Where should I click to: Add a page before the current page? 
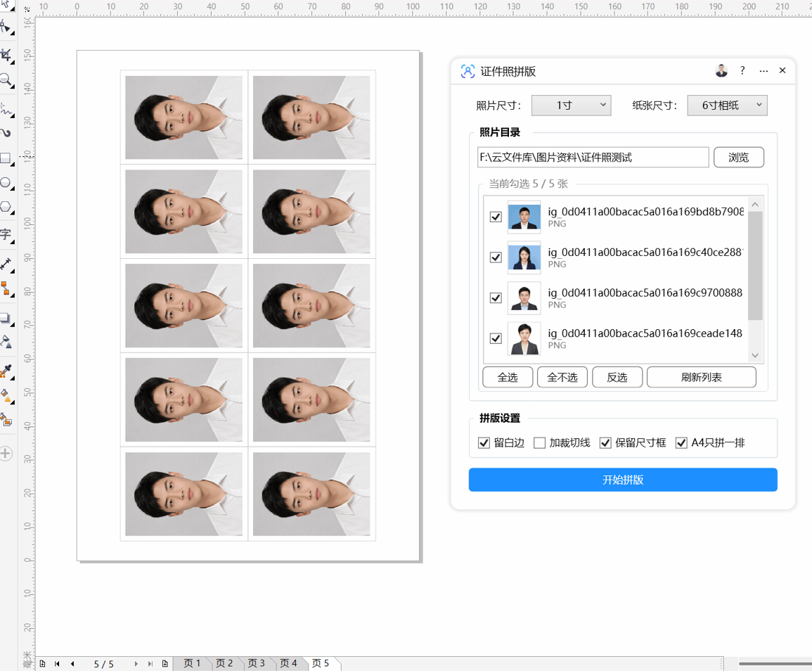pyautogui.click(x=42, y=664)
